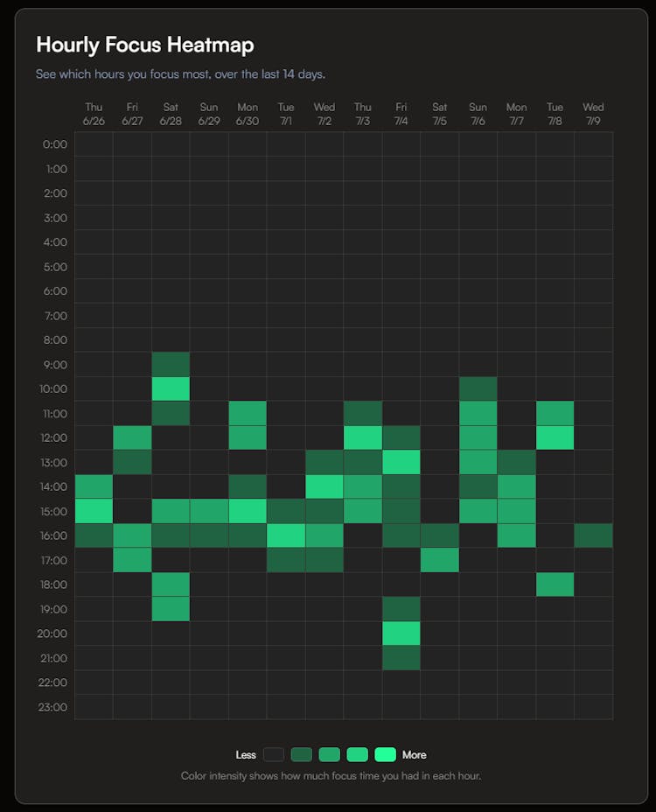Select the Saturday 6/28 19:00 focus cell
The image size is (656, 812).
click(171, 609)
